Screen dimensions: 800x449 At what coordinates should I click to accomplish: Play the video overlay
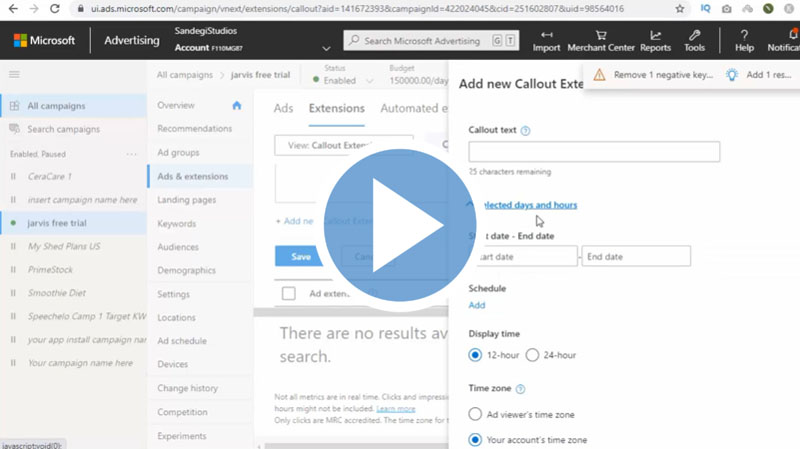click(x=400, y=225)
